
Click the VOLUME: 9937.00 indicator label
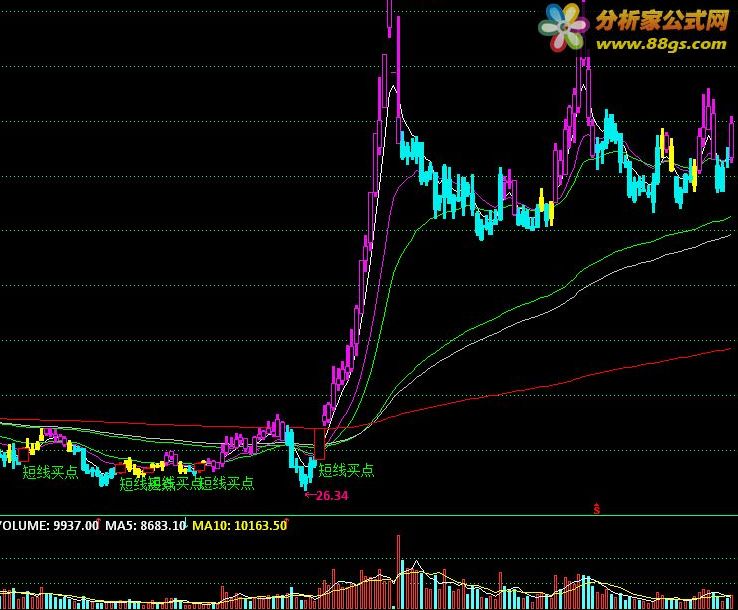pyautogui.click(x=49, y=526)
